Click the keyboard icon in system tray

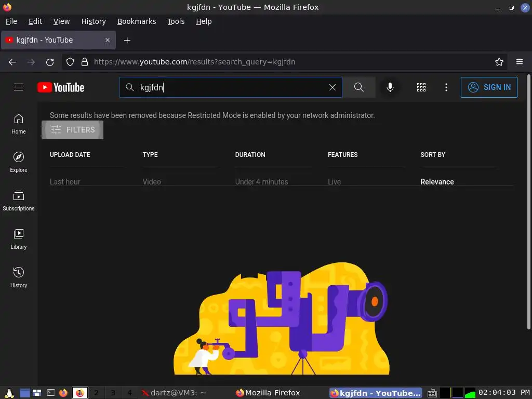(432, 393)
